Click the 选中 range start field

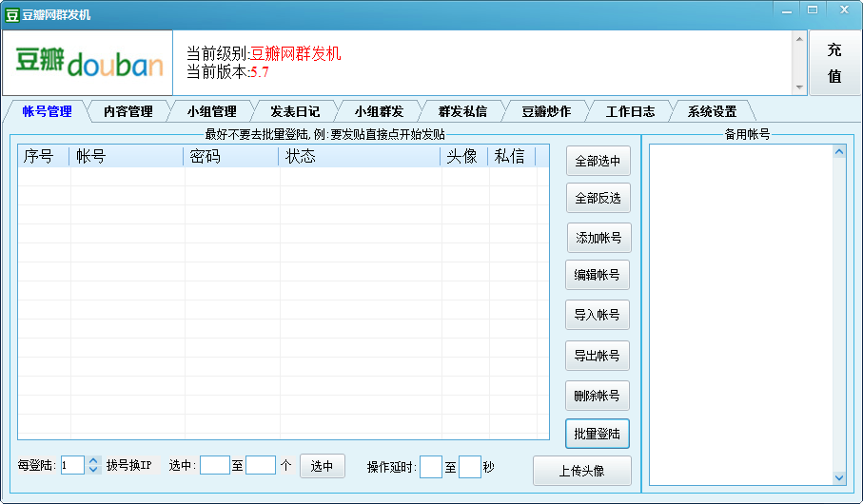(x=215, y=465)
